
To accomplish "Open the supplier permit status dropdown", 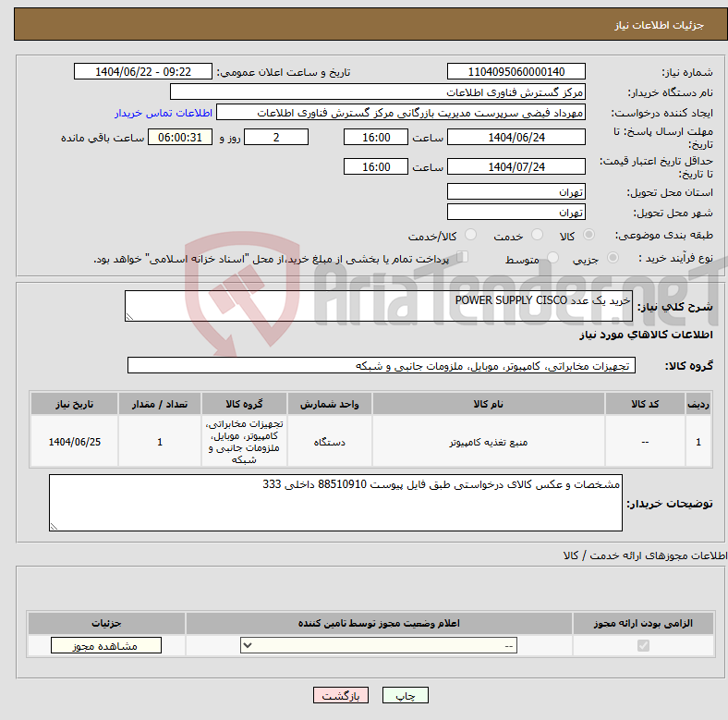I will (379, 646).
